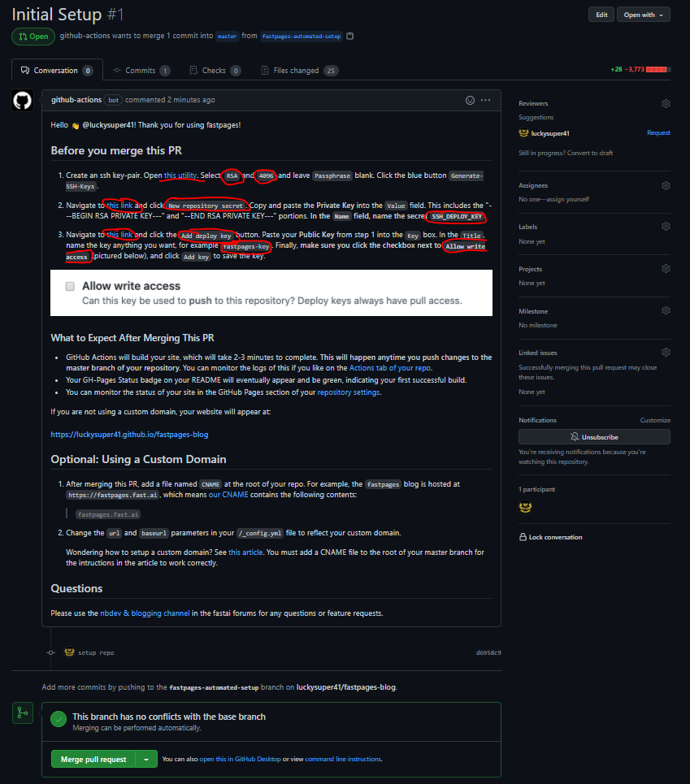Open Linked issues settings gear
690x784 pixels.
tap(666, 353)
